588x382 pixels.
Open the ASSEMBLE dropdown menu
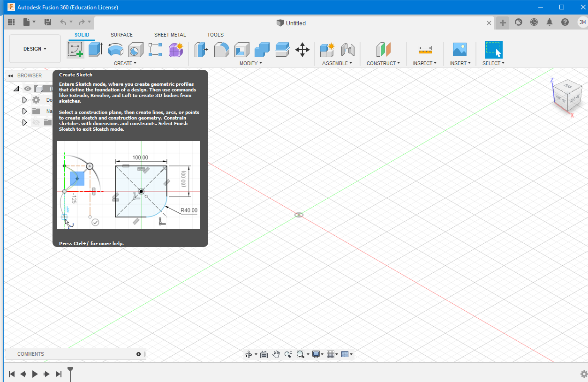[x=337, y=63]
